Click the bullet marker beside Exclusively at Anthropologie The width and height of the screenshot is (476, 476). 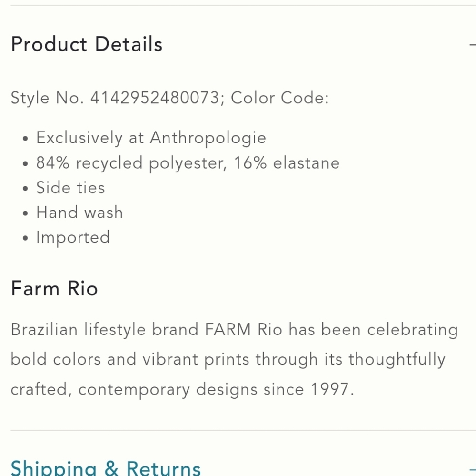tap(25, 138)
